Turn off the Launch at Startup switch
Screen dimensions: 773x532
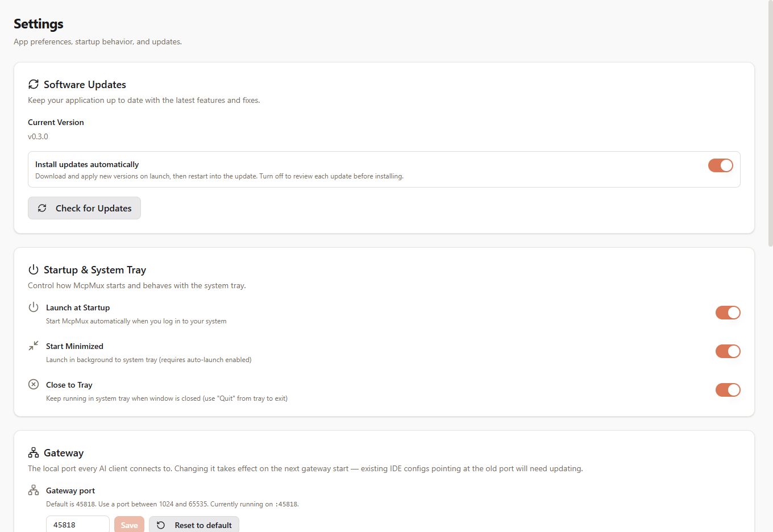coord(728,313)
